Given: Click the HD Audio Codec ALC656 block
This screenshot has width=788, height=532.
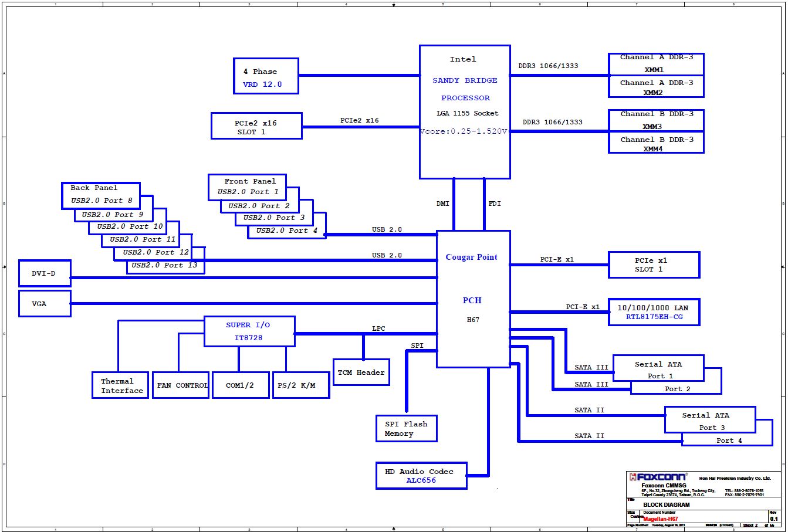Looking at the screenshot, I should pyautogui.click(x=421, y=476).
